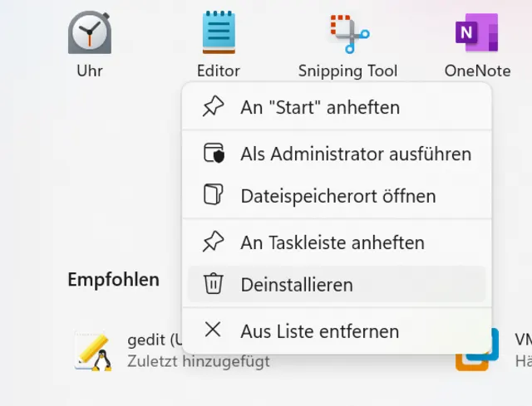Click the shield icon beside Als Administrator ausführen
The height and width of the screenshot is (406, 532).
coord(214,154)
